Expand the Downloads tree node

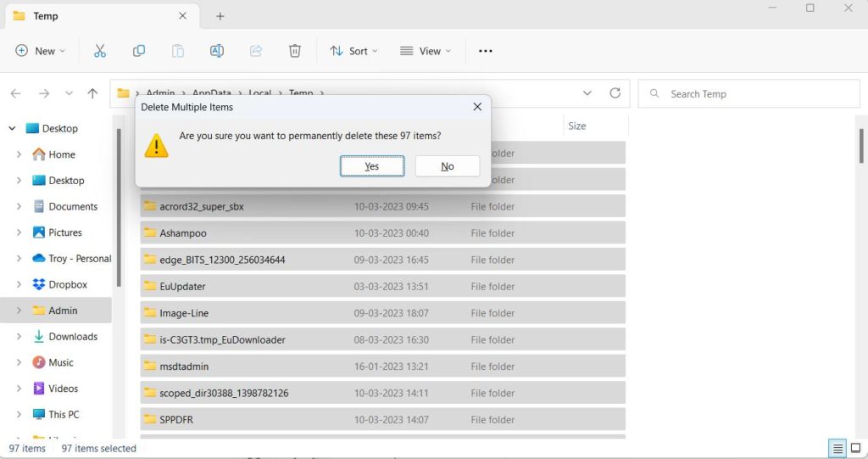click(19, 337)
